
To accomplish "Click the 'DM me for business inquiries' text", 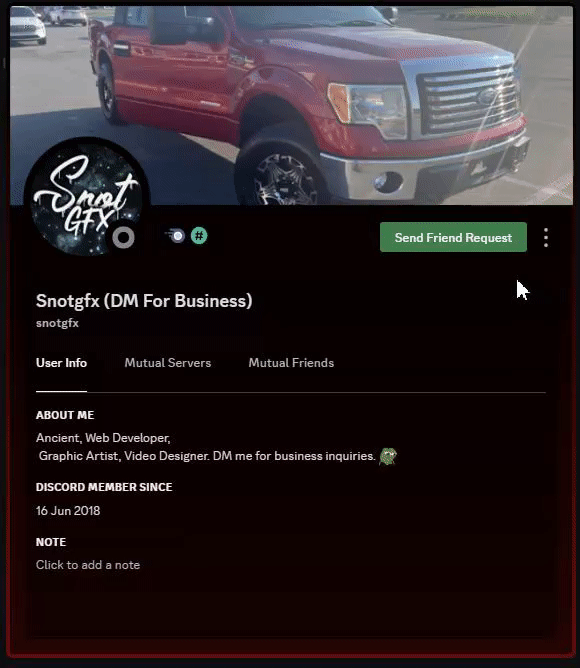I will (294, 456).
